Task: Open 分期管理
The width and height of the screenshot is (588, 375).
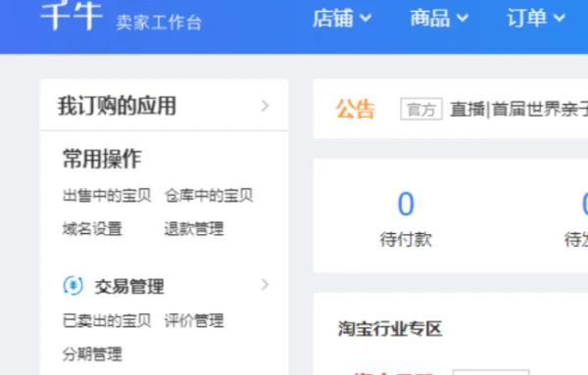Action: [92, 354]
